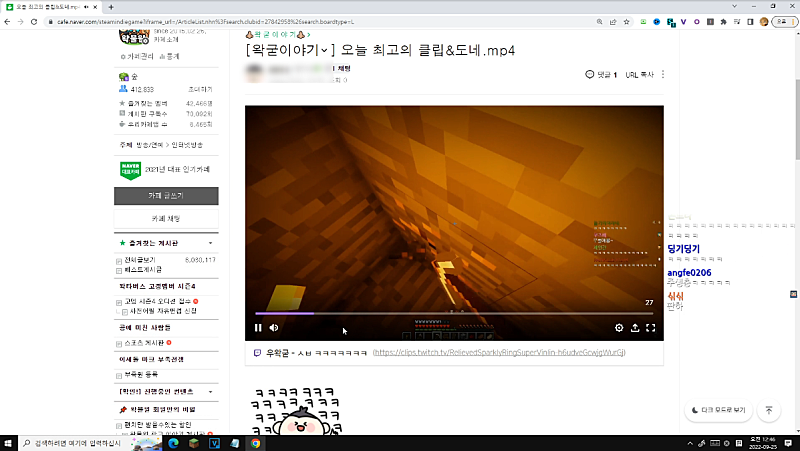The image size is (800, 451).
Task: Open the 부족원 등록 board
Action: (x=141, y=374)
